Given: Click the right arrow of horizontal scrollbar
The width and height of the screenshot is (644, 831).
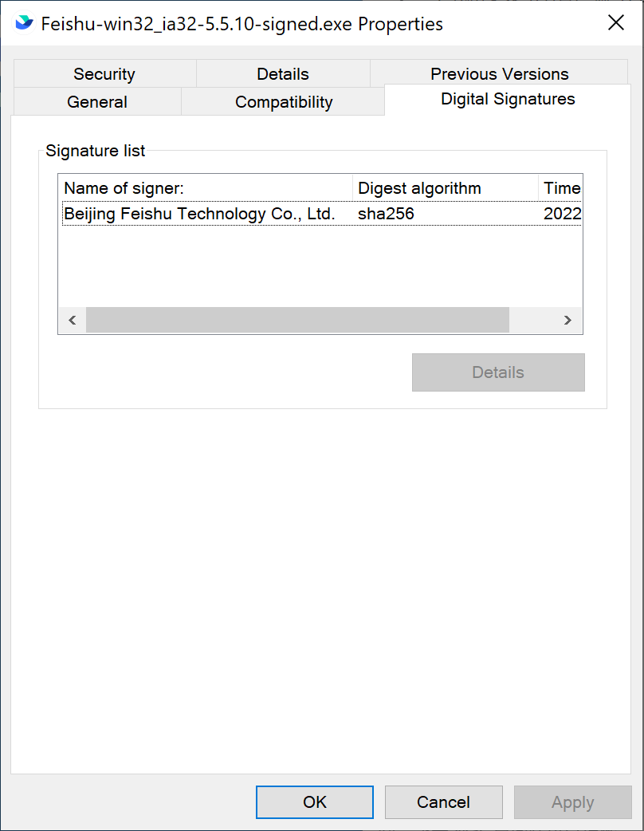Looking at the screenshot, I should (567, 321).
